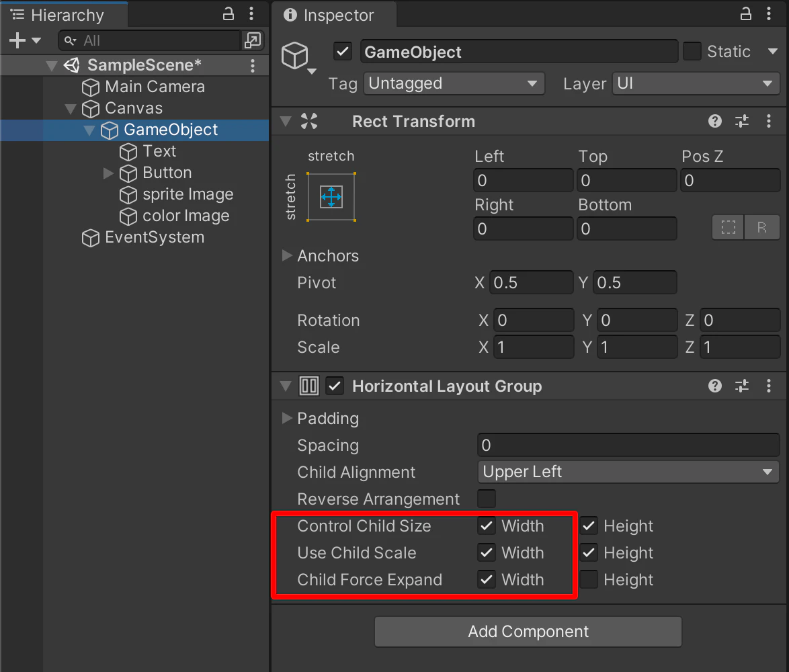Enable the Static checkbox
This screenshot has width=789, height=672.
[692, 51]
